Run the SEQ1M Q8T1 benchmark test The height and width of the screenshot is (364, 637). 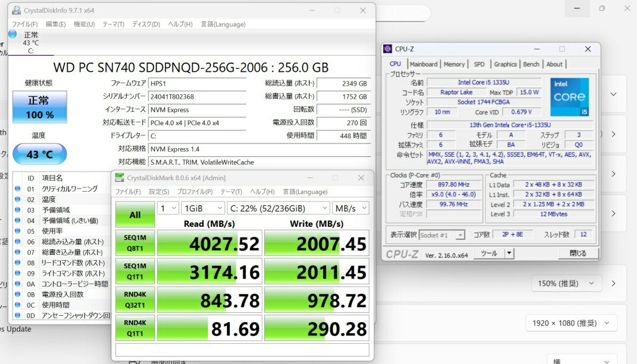(x=134, y=243)
